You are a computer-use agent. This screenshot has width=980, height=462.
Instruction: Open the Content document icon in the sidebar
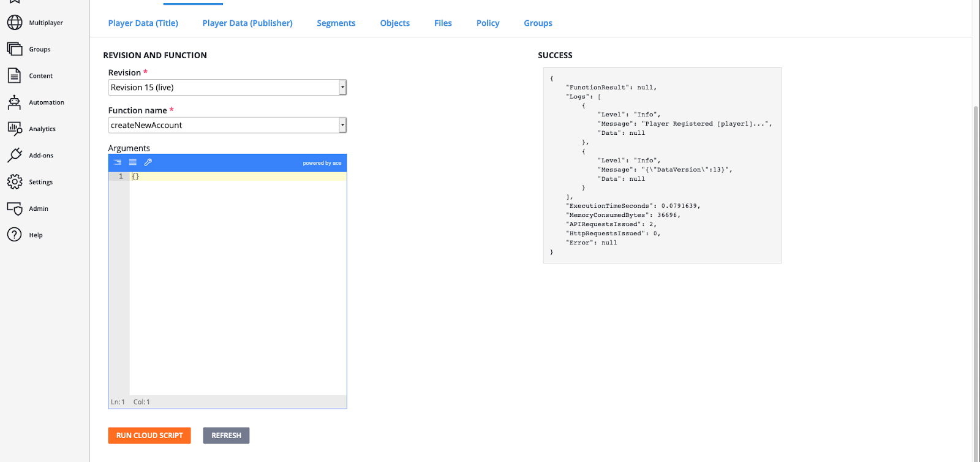pyautogui.click(x=15, y=75)
